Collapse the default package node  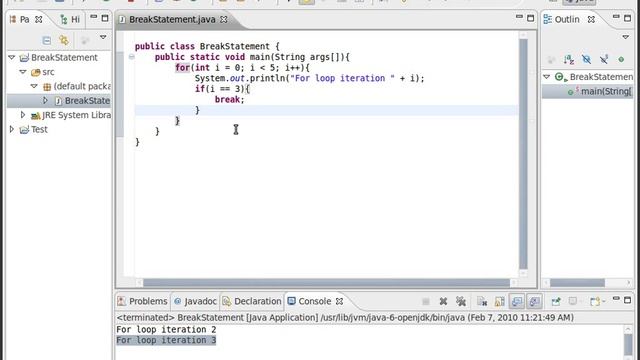(x=34, y=86)
